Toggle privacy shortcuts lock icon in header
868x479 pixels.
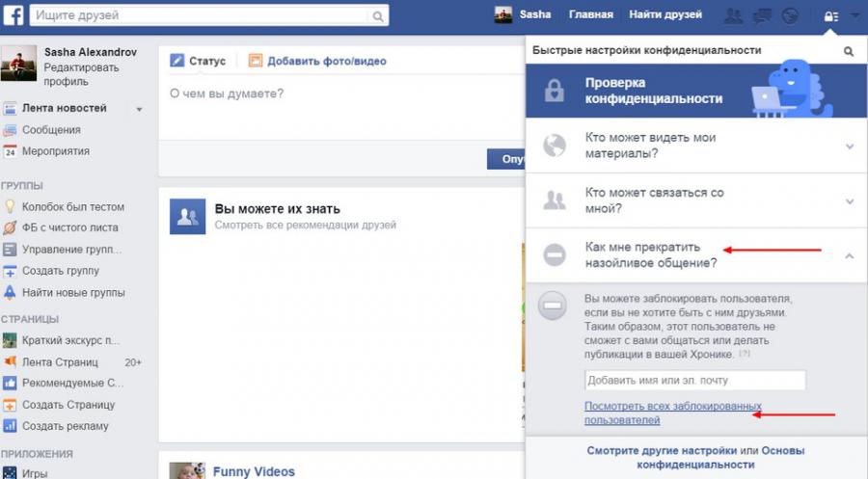click(x=831, y=16)
